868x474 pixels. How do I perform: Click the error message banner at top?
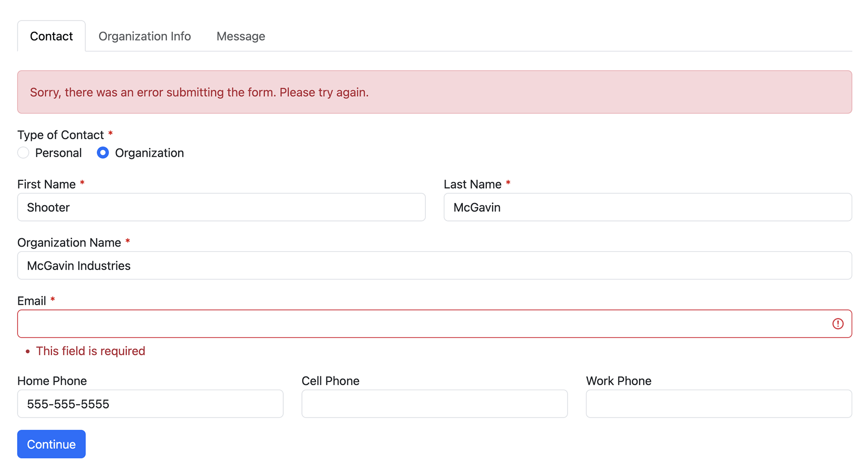click(x=434, y=92)
